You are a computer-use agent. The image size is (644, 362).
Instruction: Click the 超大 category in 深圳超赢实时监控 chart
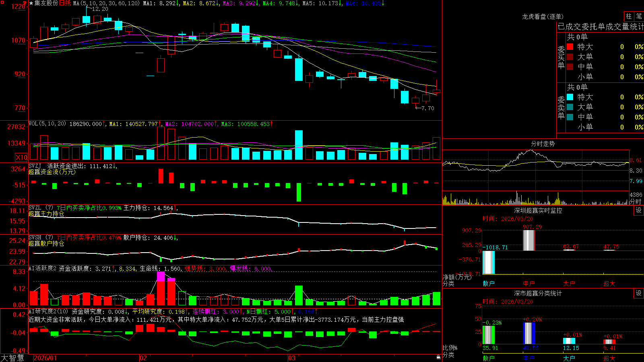click(x=609, y=284)
